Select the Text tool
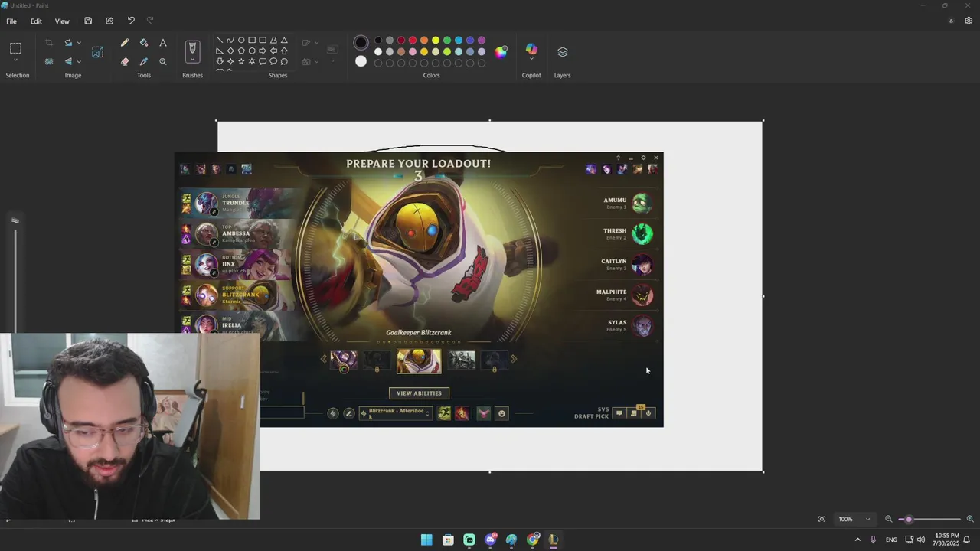The image size is (980, 551). coord(163,43)
